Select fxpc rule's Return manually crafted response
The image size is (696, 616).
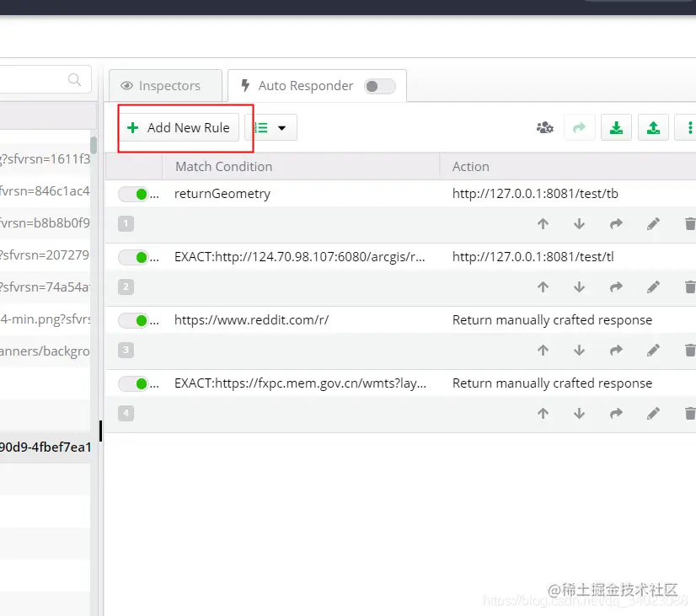click(x=552, y=383)
